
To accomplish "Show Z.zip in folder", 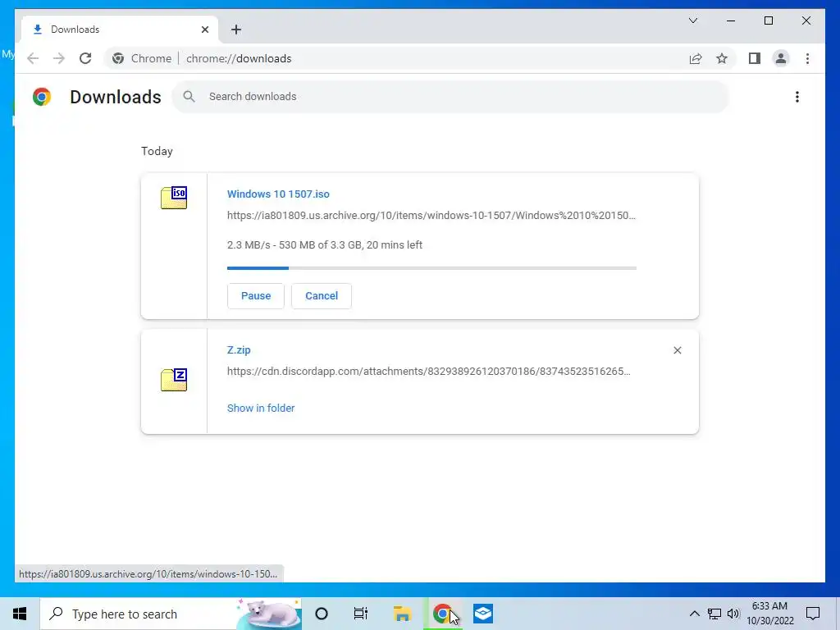I will click(x=261, y=409).
